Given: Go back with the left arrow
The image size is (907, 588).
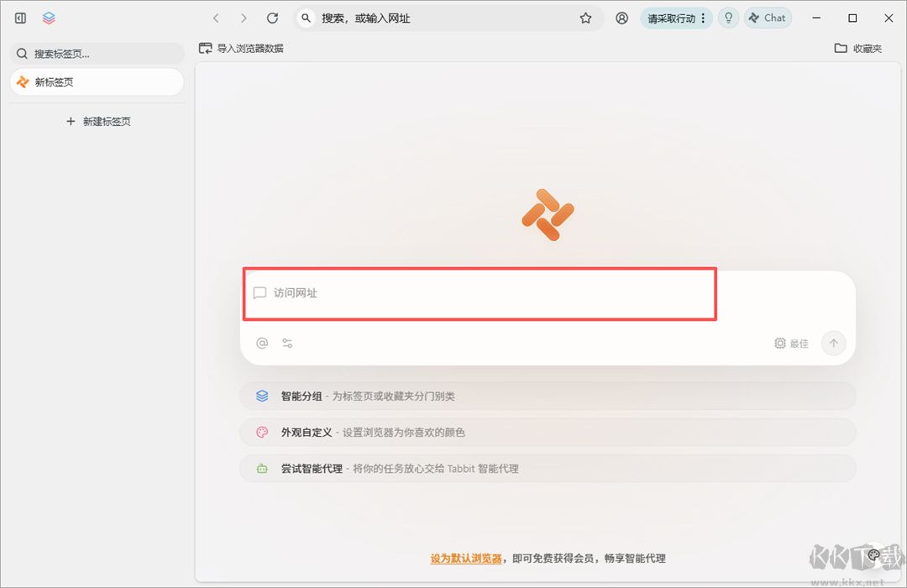Looking at the screenshot, I should 217,18.
